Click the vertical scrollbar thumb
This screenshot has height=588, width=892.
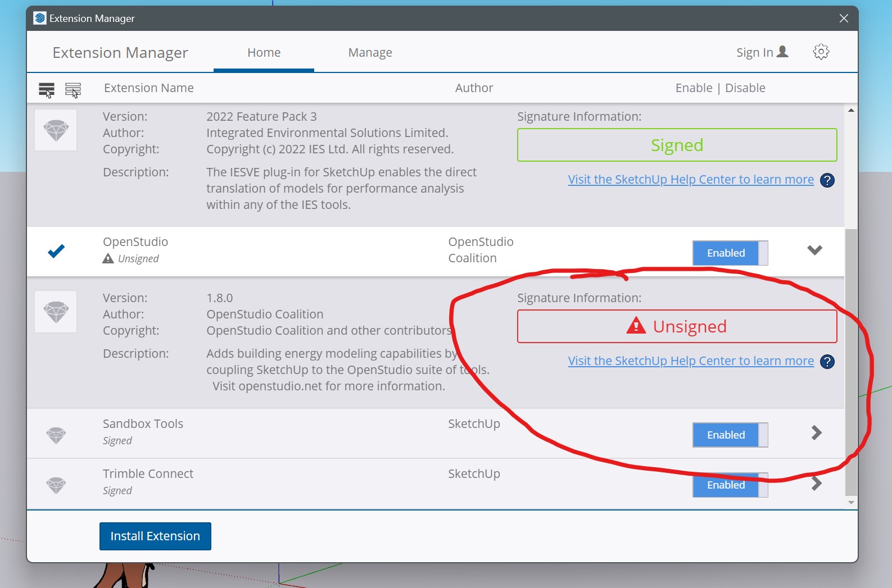[851, 362]
